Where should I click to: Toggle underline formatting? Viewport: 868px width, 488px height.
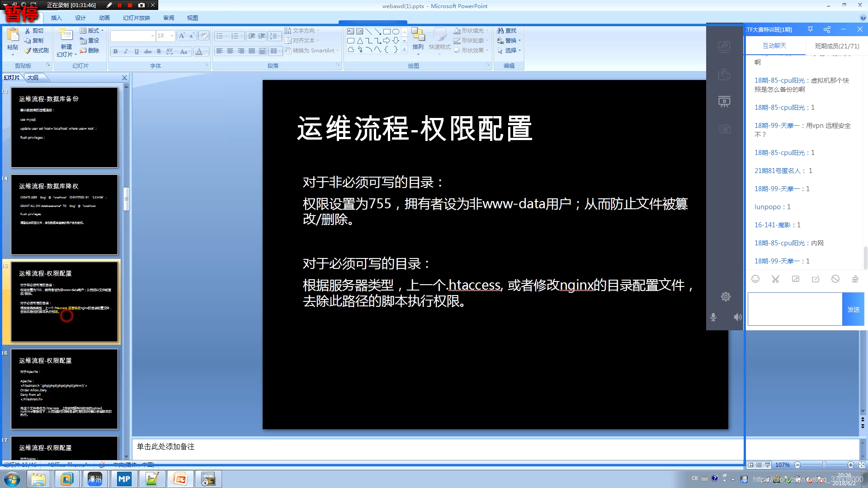coord(137,52)
